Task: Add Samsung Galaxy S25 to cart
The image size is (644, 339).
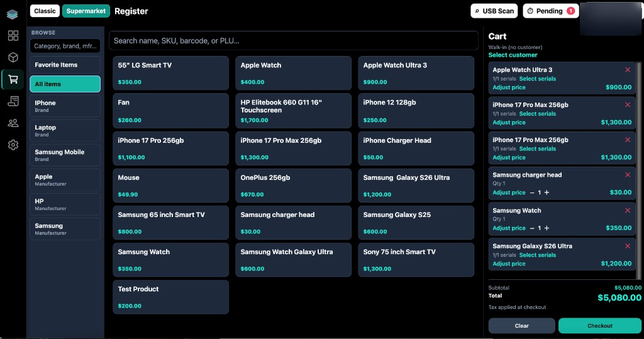Action: (416, 223)
